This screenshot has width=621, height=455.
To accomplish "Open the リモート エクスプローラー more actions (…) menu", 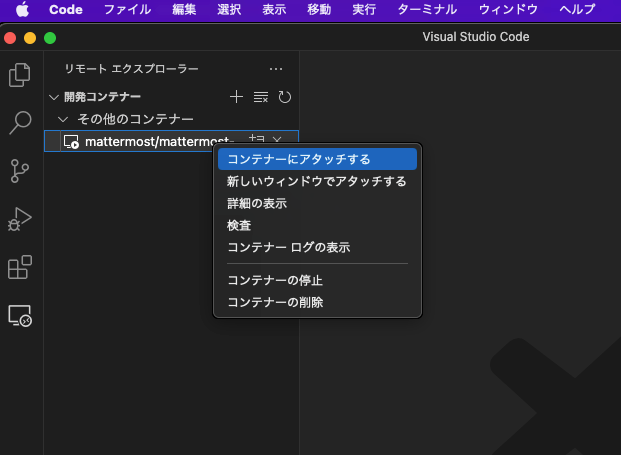I will (x=276, y=69).
